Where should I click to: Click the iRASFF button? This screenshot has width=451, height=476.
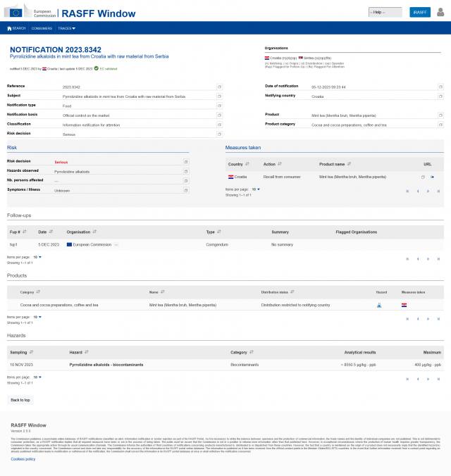pyautogui.click(x=419, y=12)
